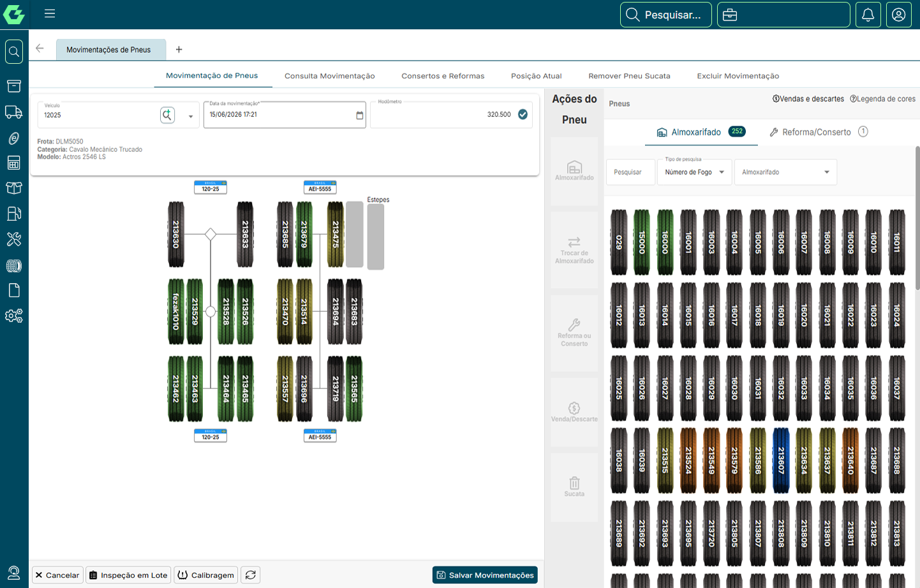Open the user profile icon

[x=898, y=15]
